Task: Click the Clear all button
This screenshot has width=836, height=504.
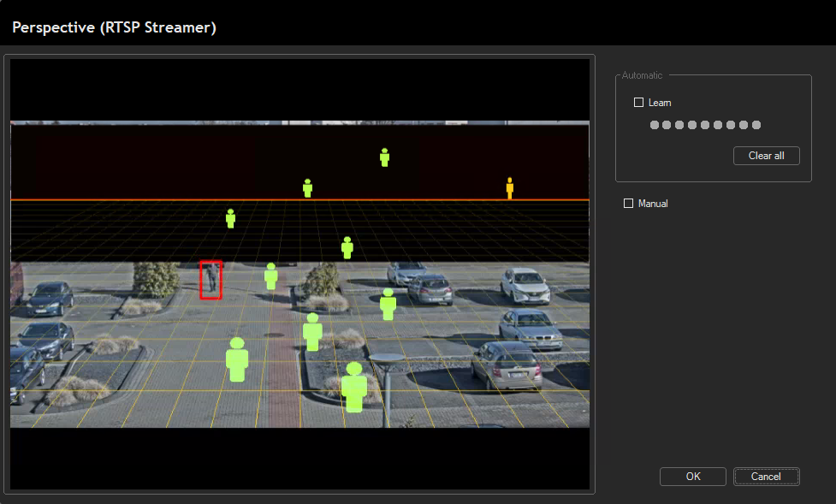Action: (x=766, y=156)
